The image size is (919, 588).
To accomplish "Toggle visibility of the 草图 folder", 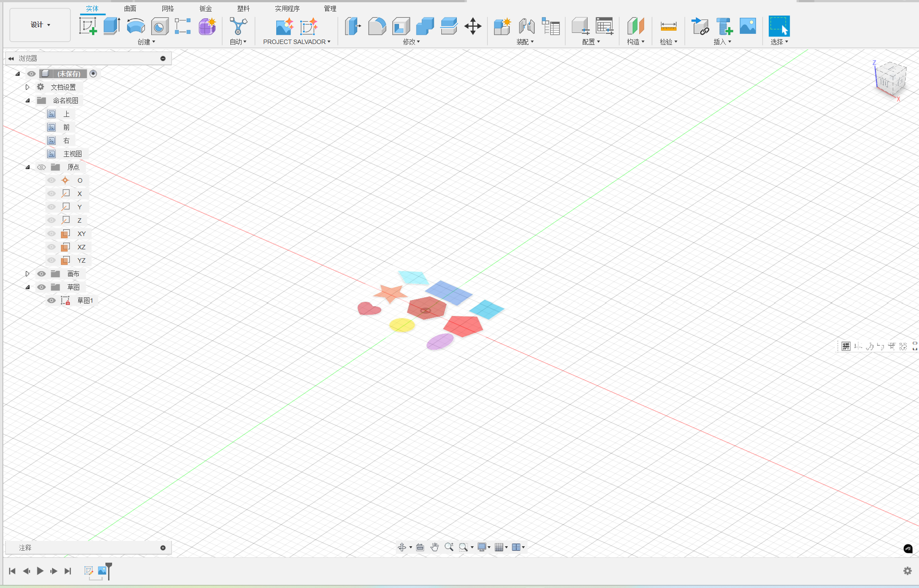I will coord(41,287).
